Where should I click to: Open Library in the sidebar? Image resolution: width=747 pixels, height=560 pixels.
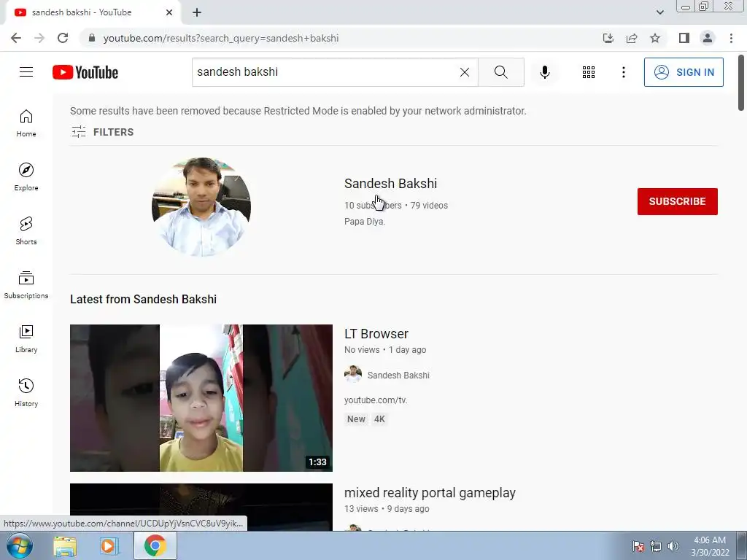tap(26, 338)
